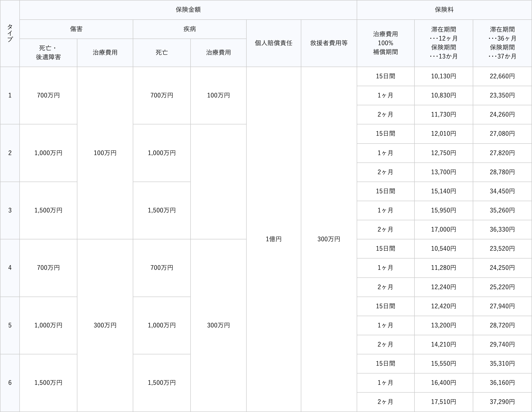The image size is (532, 412).
Task: Select the 疾病 column header
Action: (190, 29)
